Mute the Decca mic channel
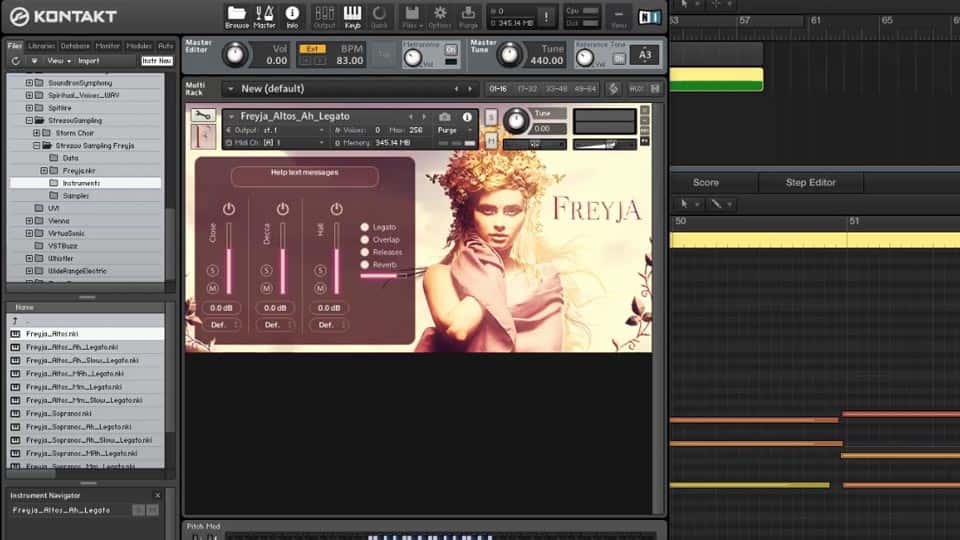 click(266, 289)
